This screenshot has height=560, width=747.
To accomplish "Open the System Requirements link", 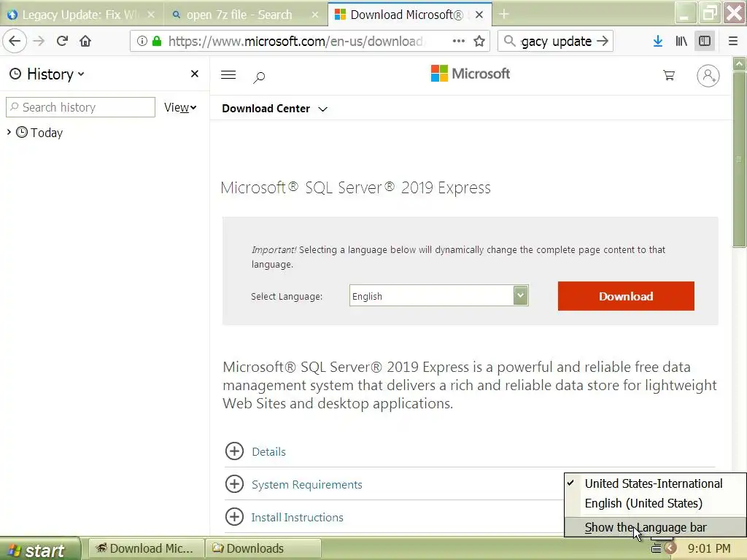I will click(307, 484).
